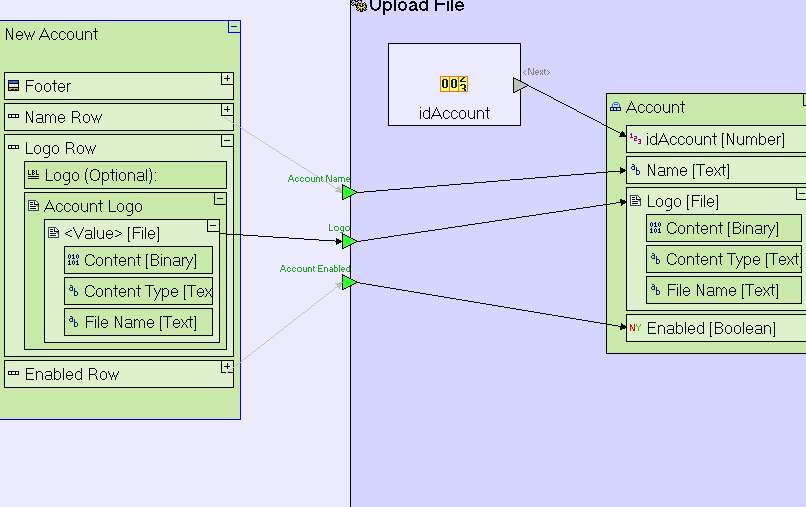Select the Enabled [Boolean] attribute
This screenshot has width=806, height=507.
[x=711, y=328]
